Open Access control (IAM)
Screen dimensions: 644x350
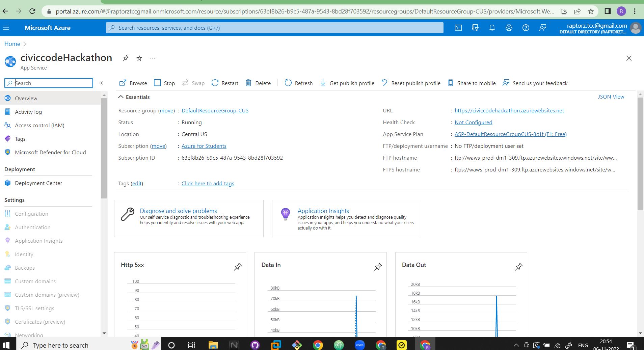pyautogui.click(x=50, y=125)
